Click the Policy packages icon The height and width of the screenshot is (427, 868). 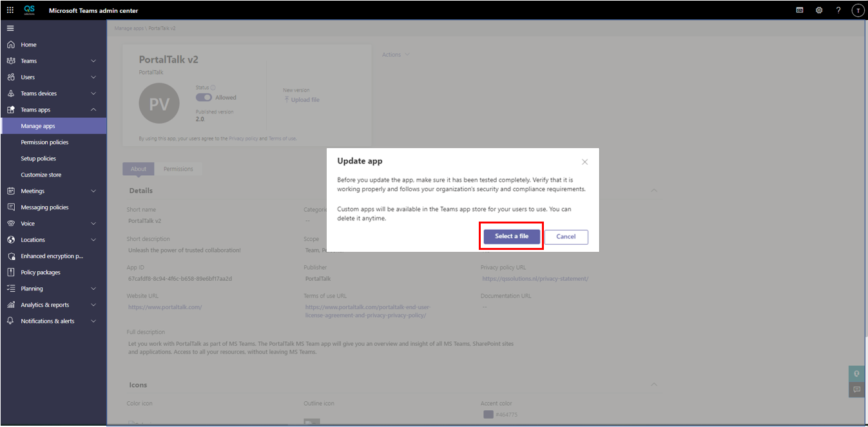(x=10, y=272)
